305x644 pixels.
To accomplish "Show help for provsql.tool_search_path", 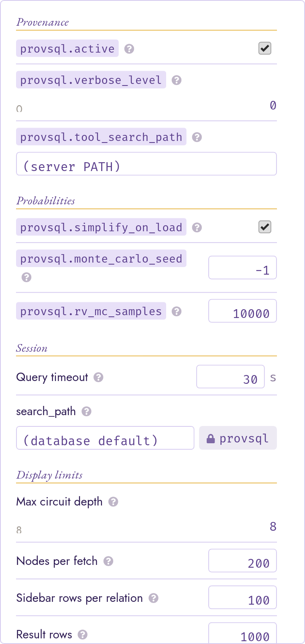I will 197,137.
